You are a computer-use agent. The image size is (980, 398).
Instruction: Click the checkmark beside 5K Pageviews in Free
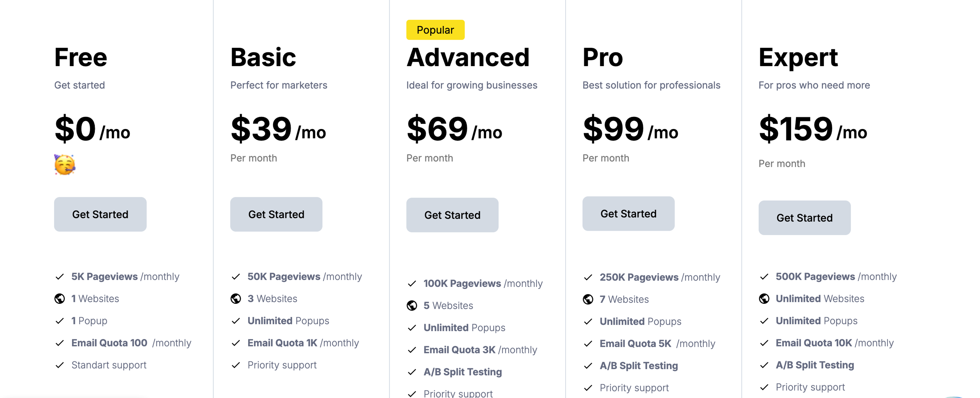coord(60,276)
